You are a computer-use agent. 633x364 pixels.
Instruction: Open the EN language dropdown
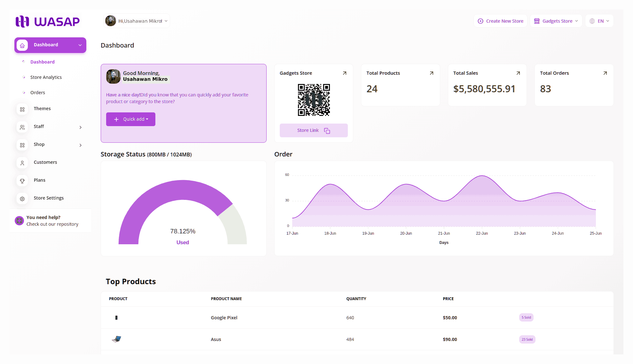tap(599, 21)
